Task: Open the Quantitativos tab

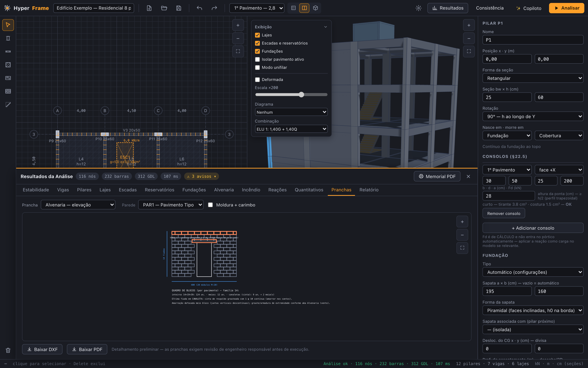Action: point(309,190)
